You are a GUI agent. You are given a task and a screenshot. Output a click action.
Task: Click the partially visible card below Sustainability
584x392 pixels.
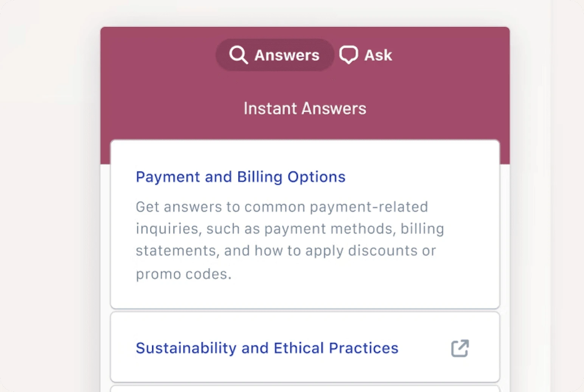point(304,389)
